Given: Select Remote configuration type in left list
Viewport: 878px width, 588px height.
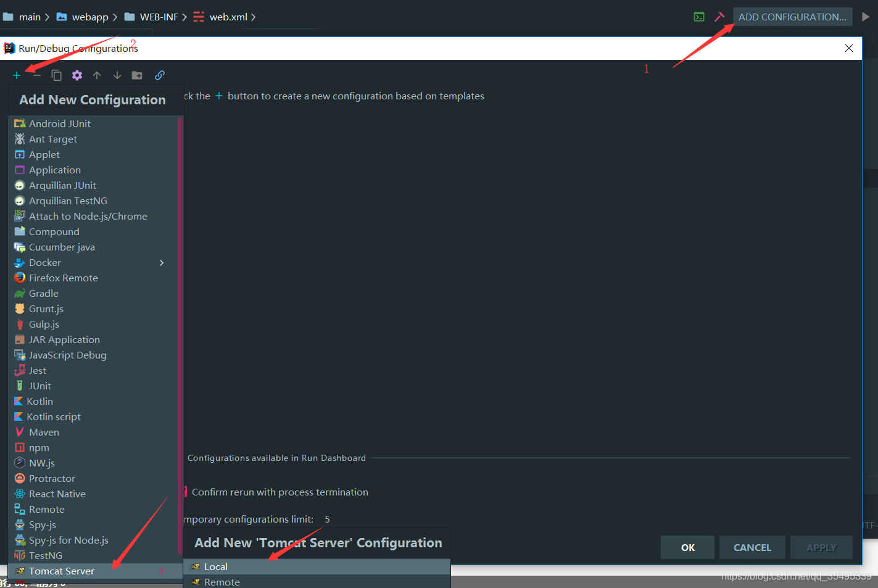Looking at the screenshot, I should pyautogui.click(x=93, y=509).
